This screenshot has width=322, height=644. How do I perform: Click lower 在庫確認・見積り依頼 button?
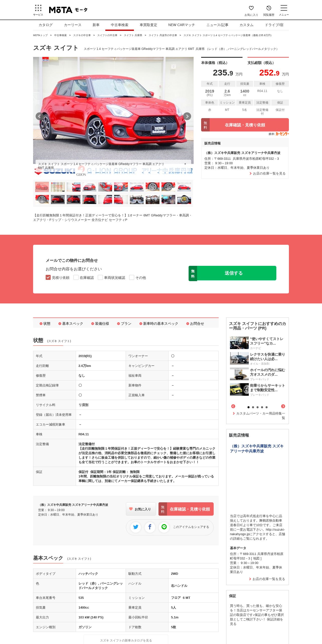186,509
